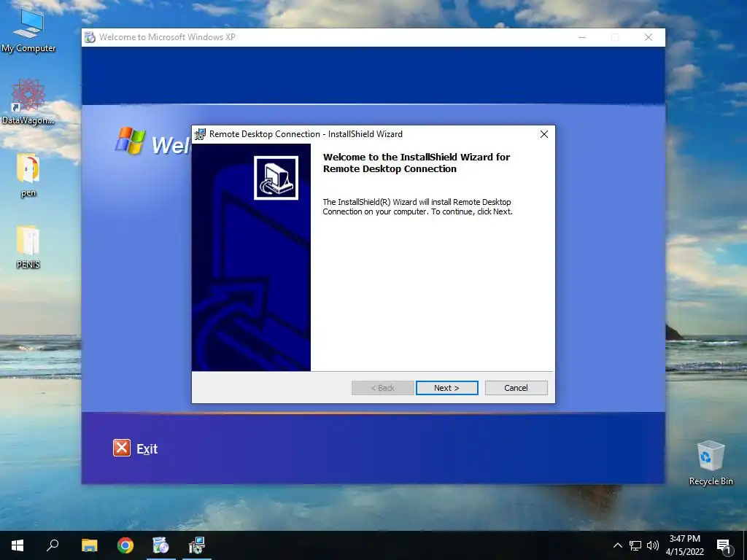This screenshot has width=747, height=560.
Task: Click the Welcome to Microsoft Windows XP title bar icon
Action: (90, 37)
